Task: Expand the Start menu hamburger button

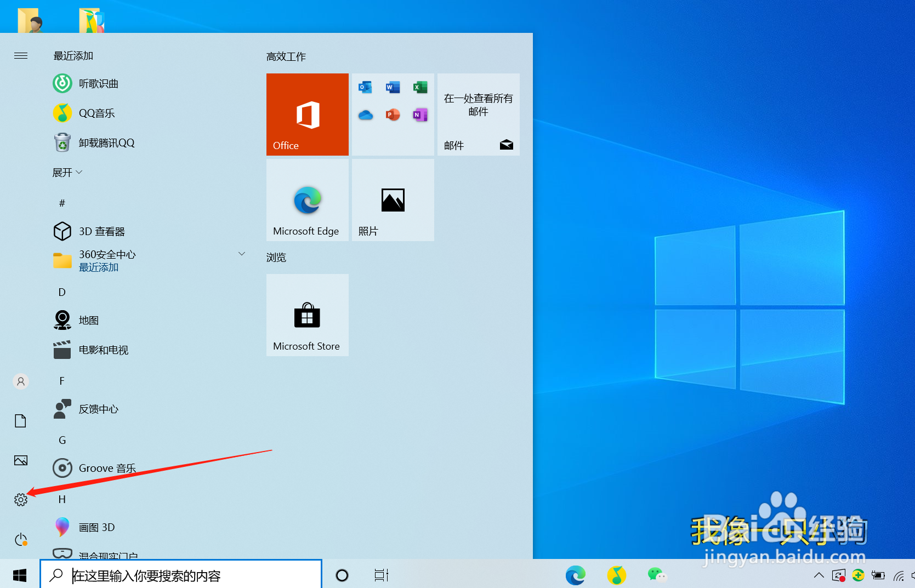Action: (x=21, y=55)
